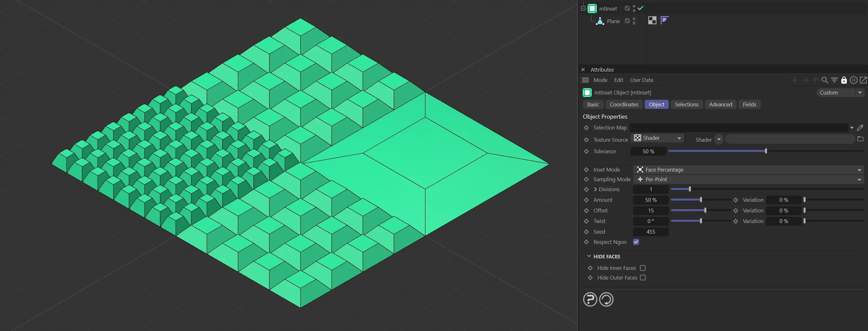868x331 pixels.
Task: Uncheck the Respect Ngon checkbox
Action: [x=636, y=242]
